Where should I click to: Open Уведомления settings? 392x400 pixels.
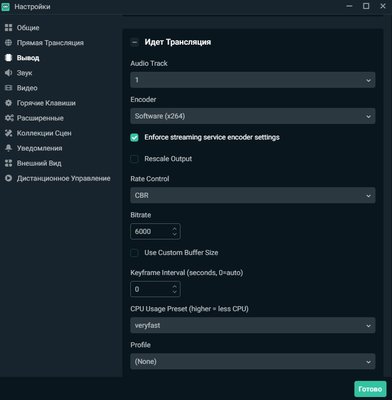point(39,148)
